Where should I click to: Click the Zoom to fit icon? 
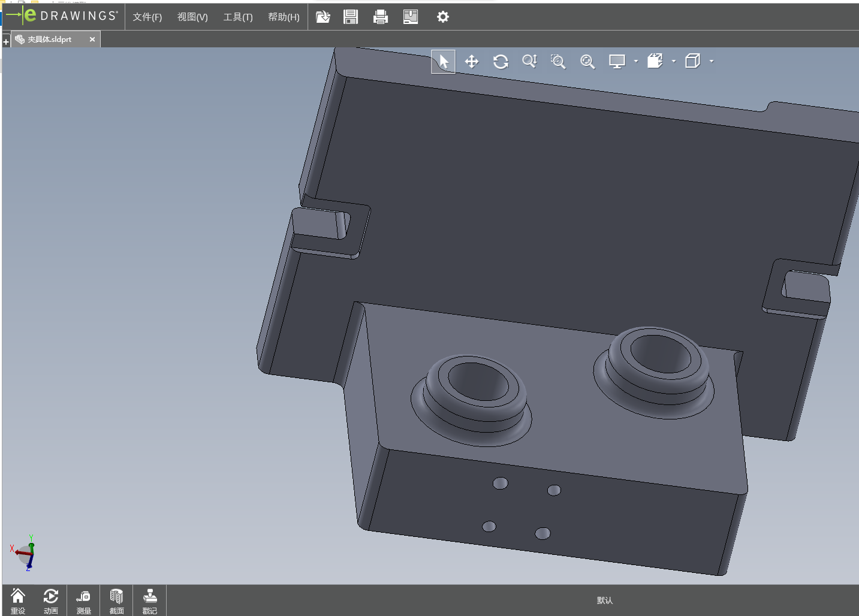[587, 61]
